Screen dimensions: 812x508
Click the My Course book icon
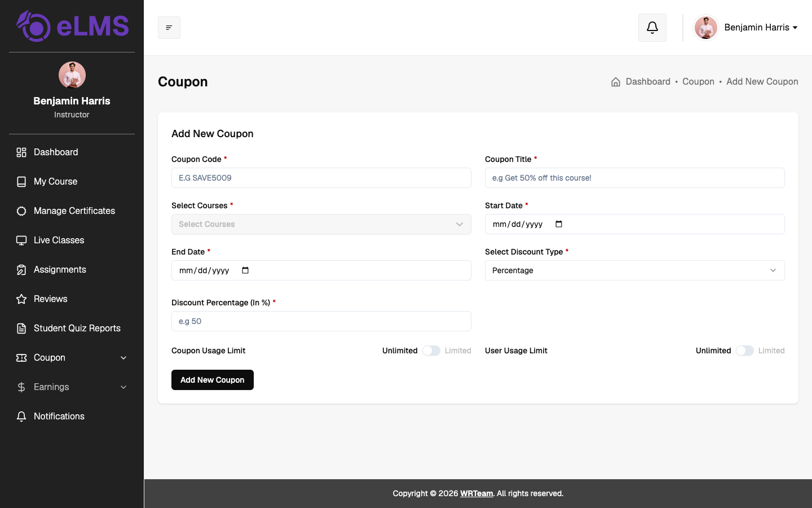click(x=21, y=182)
